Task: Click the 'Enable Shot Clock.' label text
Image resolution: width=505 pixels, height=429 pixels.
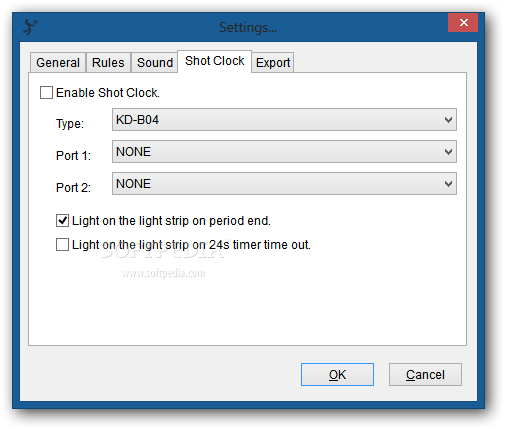Action: 108,93
